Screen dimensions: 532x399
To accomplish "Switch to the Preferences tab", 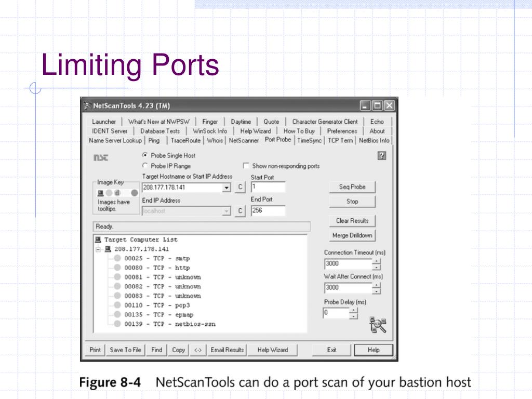I will [x=342, y=131].
